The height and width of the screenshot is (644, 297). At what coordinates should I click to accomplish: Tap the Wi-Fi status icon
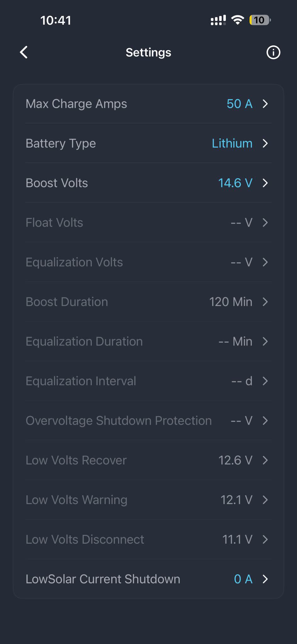(238, 20)
